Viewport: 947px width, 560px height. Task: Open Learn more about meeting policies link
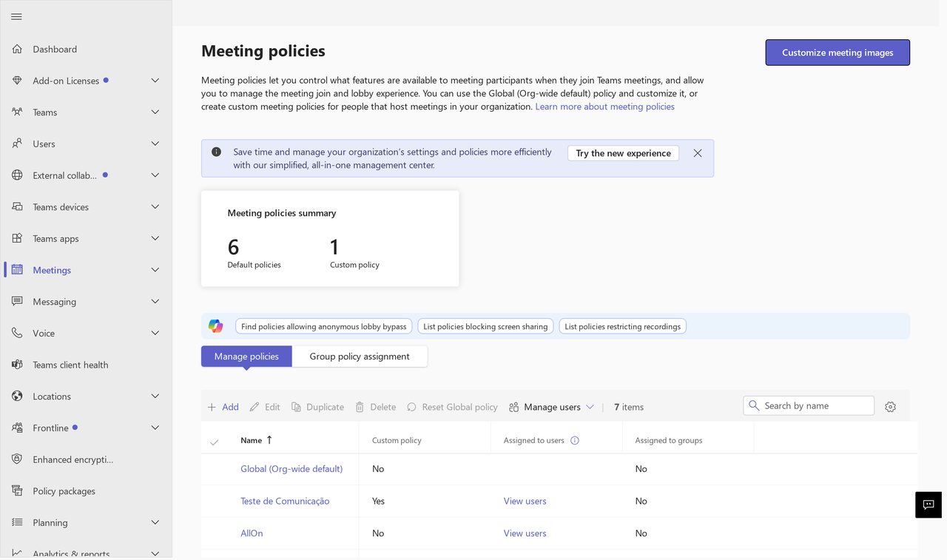click(x=605, y=107)
